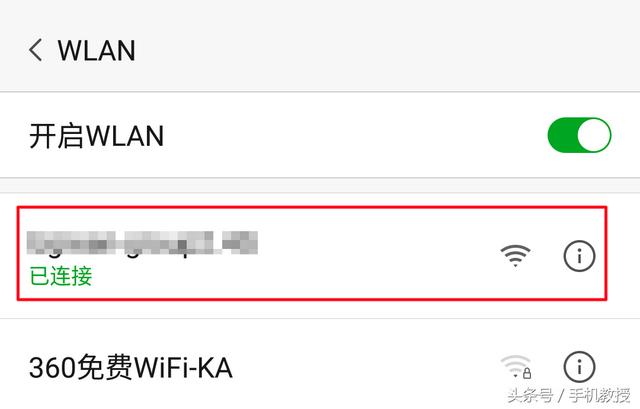Viewport: 640px width, 409px height.
Task: Tap the 开启WLAN label text
Action: [x=97, y=136]
